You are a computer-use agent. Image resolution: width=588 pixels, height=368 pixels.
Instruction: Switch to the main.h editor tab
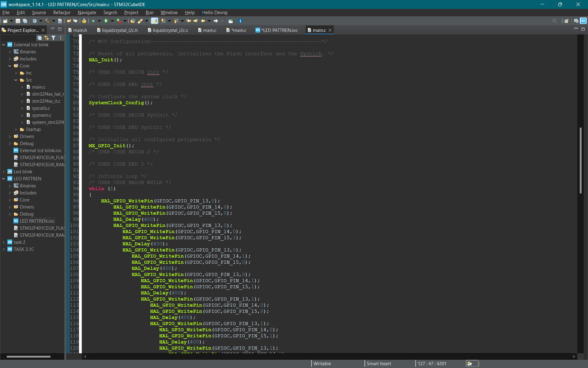pyautogui.click(x=78, y=30)
